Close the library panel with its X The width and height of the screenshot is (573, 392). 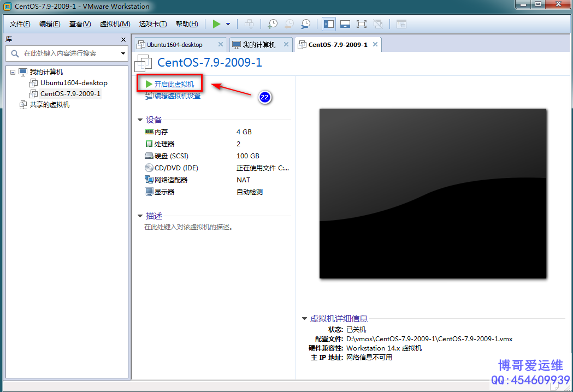pos(123,40)
